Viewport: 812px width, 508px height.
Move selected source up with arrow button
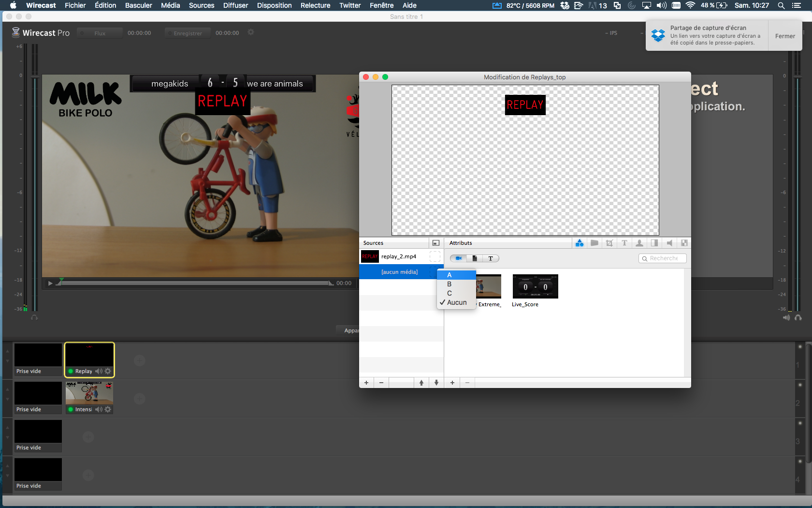421,383
